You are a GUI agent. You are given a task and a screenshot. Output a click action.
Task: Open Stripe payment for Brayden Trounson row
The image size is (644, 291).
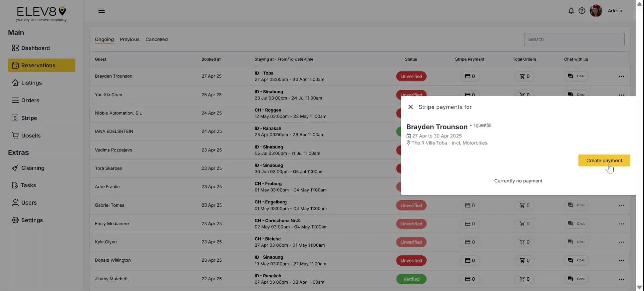[470, 76]
